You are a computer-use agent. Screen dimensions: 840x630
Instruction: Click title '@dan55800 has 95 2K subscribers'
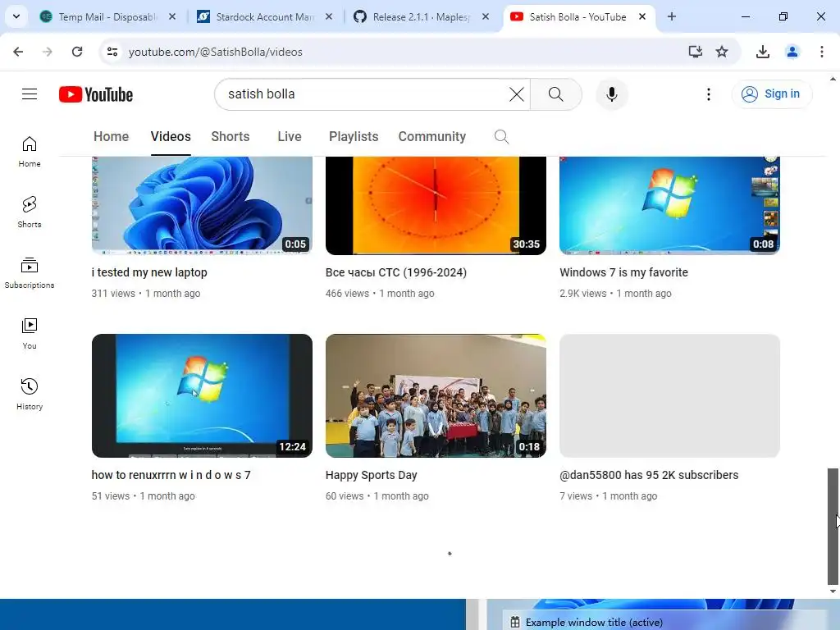649,475
